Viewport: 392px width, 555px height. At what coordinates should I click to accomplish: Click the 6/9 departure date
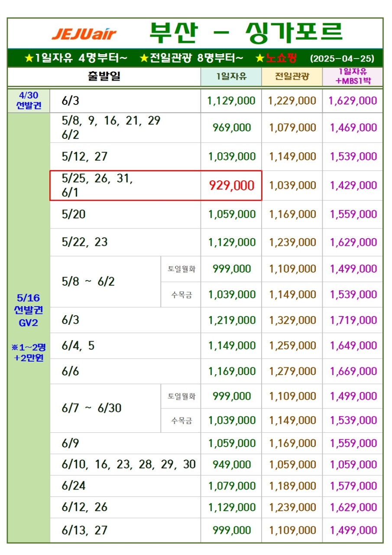click(71, 444)
